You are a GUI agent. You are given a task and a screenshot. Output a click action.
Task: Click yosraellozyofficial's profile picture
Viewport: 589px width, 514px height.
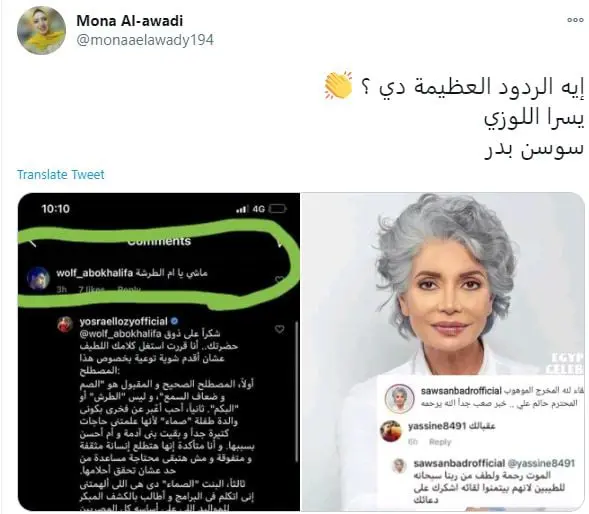pos(65,325)
